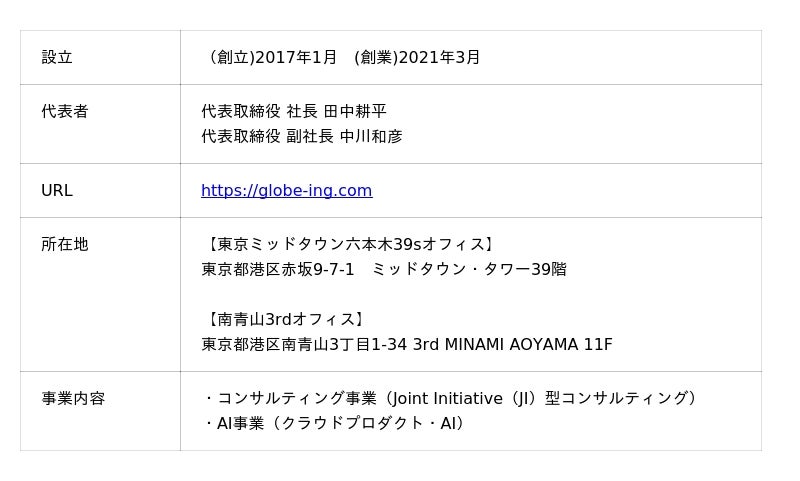Click the 東京都港区南青山3丁目1-34 address text
The width and height of the screenshot is (800, 481).
coord(304,345)
